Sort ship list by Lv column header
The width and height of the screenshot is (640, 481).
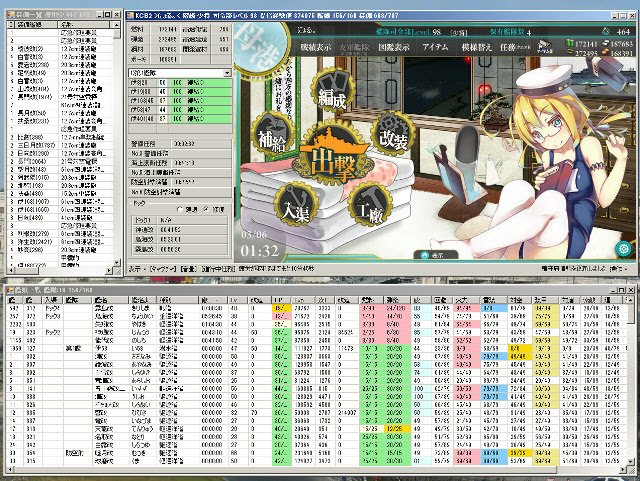pyautogui.click(x=238, y=300)
